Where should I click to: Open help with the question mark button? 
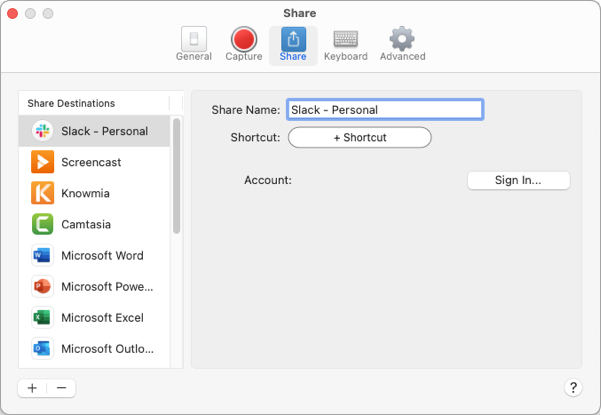(x=573, y=387)
